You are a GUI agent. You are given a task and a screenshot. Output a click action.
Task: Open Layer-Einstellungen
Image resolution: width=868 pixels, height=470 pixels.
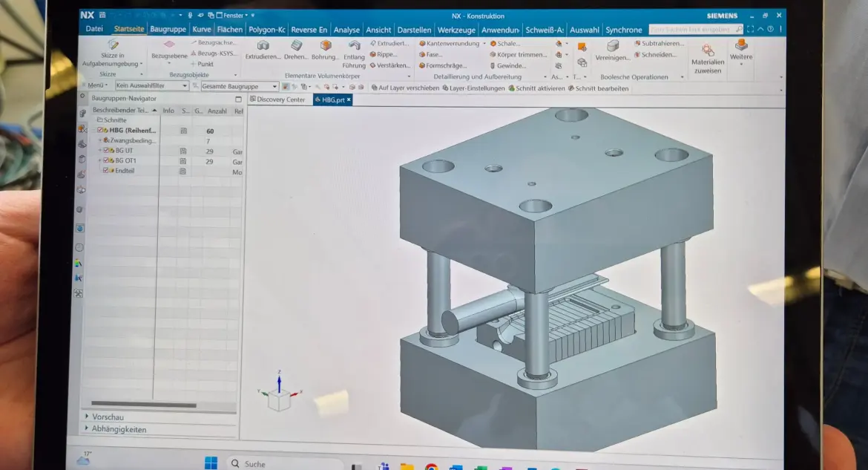tap(474, 88)
